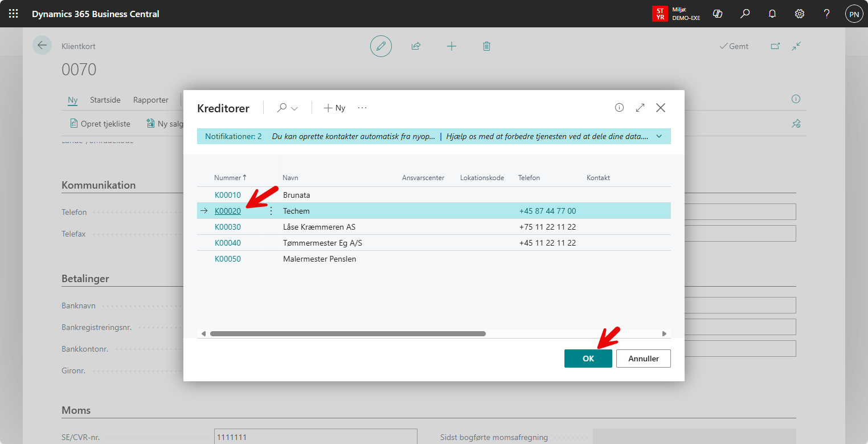Open the help question mark
Screen dimensions: 868x444
pyautogui.click(x=827, y=14)
